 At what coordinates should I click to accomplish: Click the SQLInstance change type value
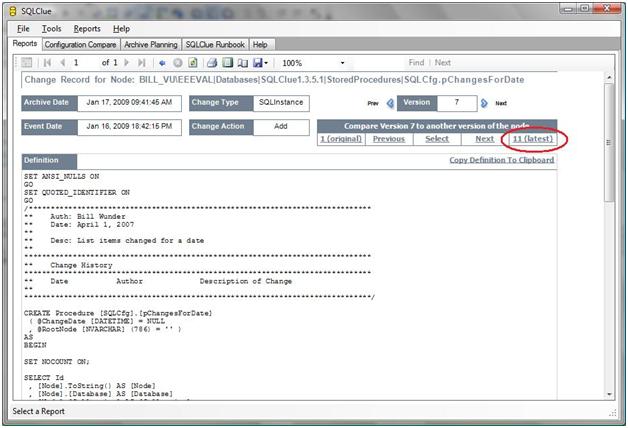(x=281, y=103)
